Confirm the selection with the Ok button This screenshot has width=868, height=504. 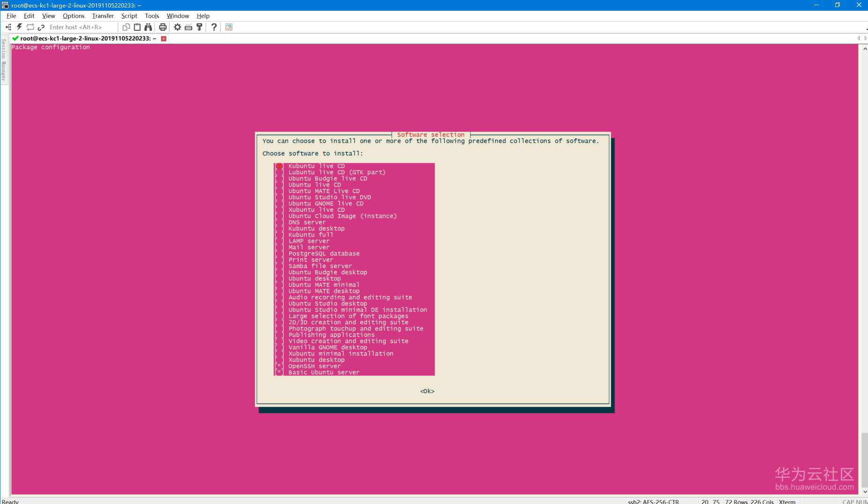427,391
